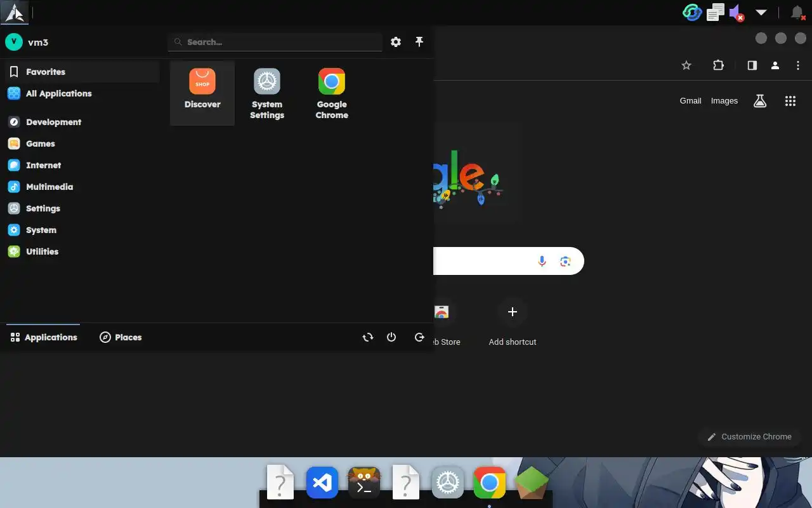Click Customize Chrome button

point(749,437)
